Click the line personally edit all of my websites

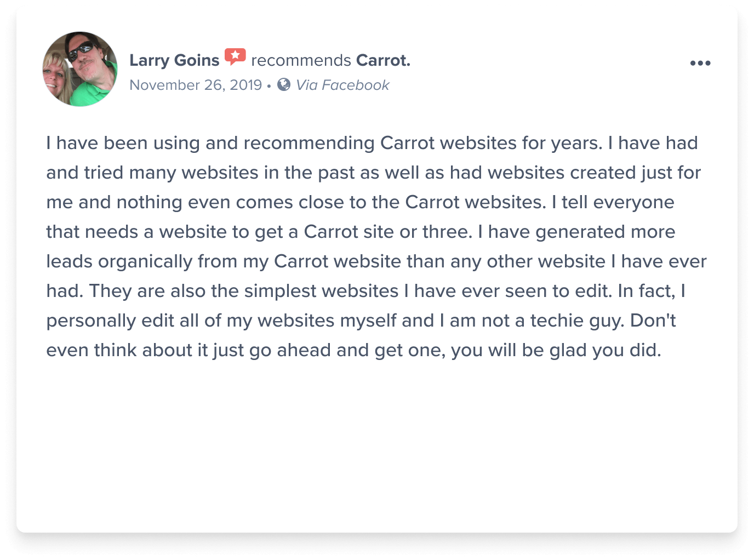[x=361, y=321]
